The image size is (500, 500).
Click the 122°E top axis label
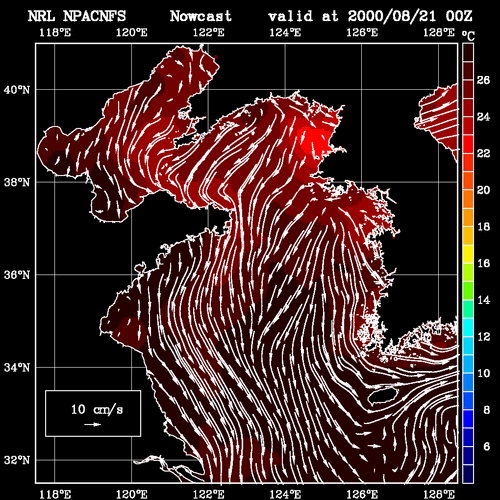pos(209,33)
